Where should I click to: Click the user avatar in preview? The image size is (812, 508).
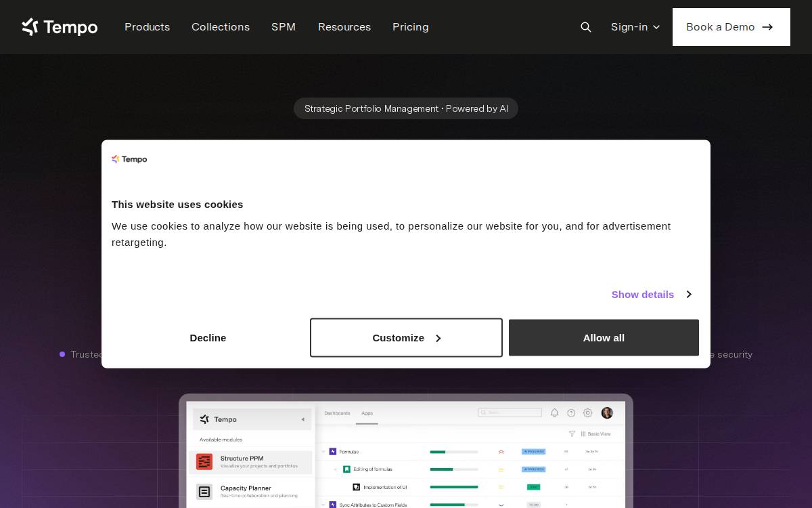pyautogui.click(x=607, y=412)
